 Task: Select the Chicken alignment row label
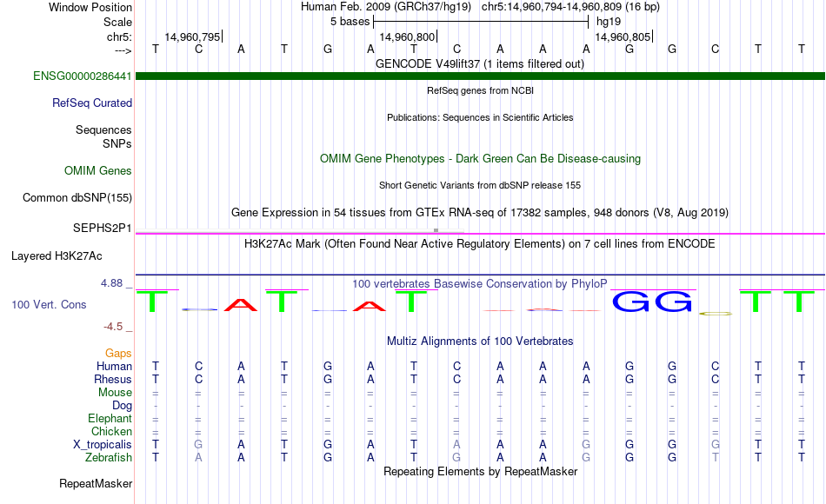[x=111, y=431]
